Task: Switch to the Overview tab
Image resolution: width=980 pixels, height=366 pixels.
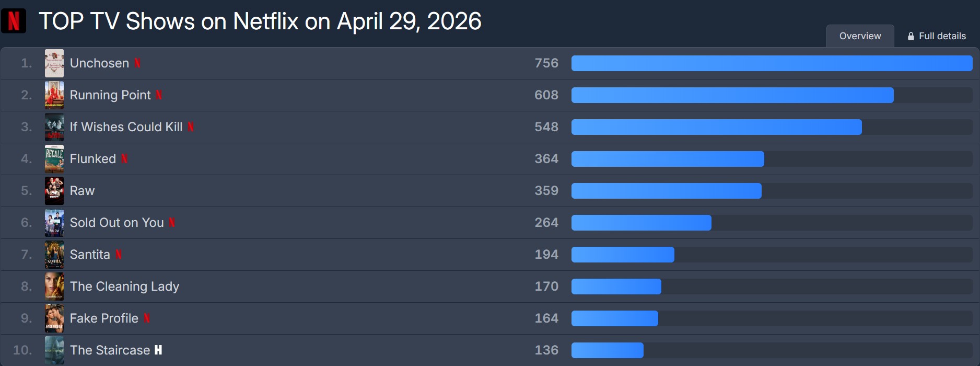Action: pyautogui.click(x=860, y=36)
